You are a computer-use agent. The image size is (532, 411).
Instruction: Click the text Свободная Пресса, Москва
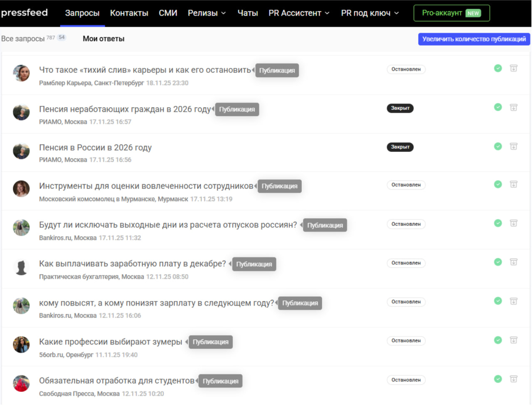[x=79, y=394]
